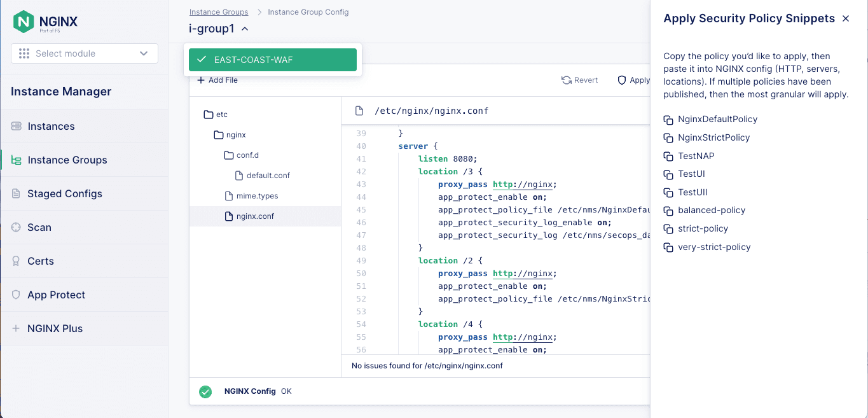Open App Protect section via its shield icon
Viewport: 868px width, 418px height.
15,295
